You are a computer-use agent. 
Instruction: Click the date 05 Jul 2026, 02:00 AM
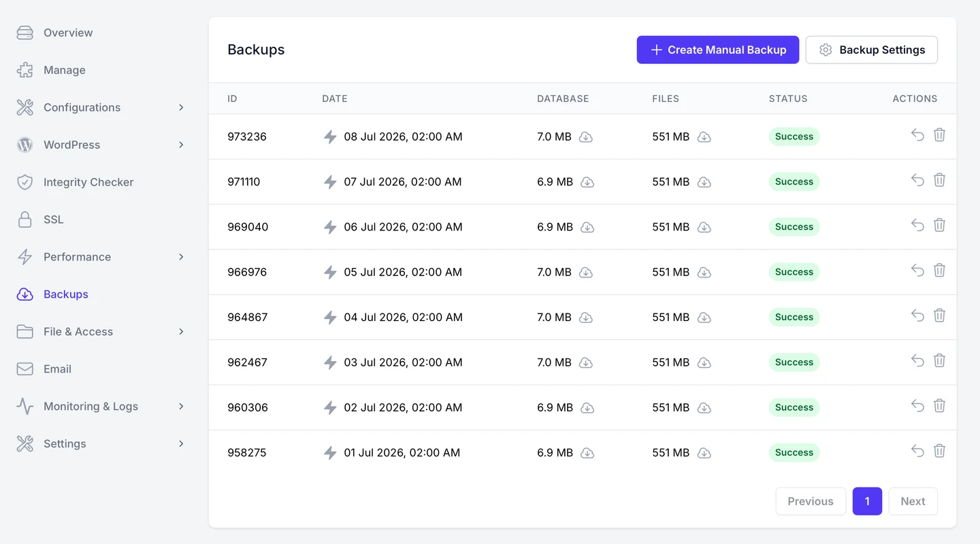tap(403, 272)
